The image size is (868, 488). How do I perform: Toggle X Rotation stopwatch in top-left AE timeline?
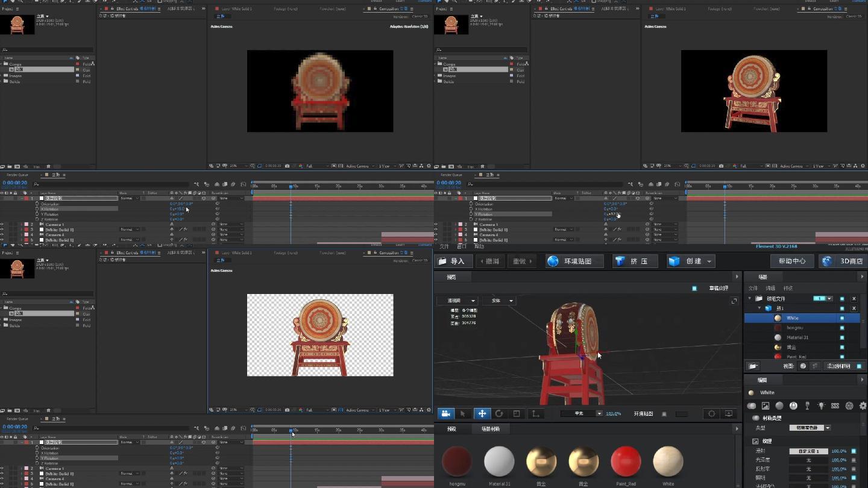coord(37,209)
